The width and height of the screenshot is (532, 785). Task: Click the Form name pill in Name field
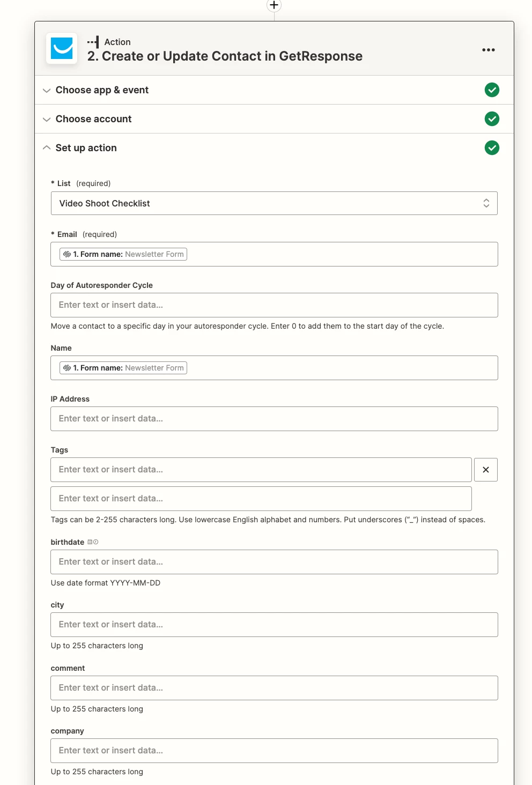coord(123,368)
